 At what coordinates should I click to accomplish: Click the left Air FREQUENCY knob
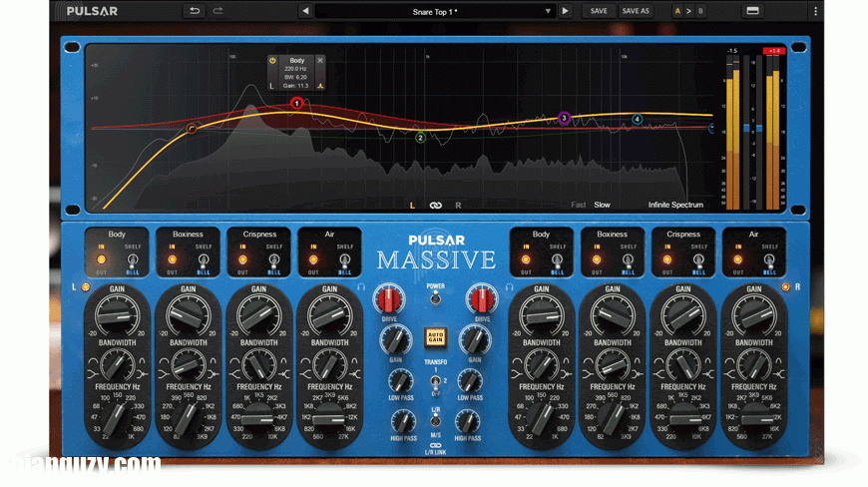coord(329,419)
